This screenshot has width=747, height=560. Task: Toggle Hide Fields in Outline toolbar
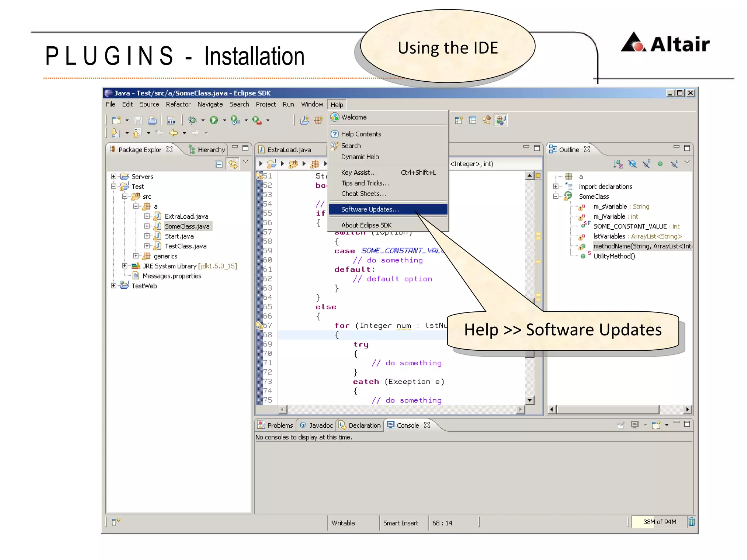[632, 164]
